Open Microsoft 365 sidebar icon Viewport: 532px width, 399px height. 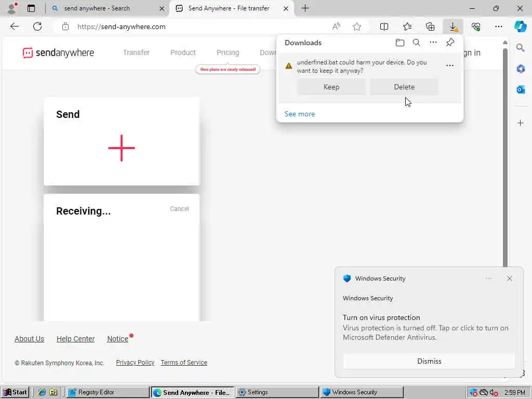tap(521, 69)
